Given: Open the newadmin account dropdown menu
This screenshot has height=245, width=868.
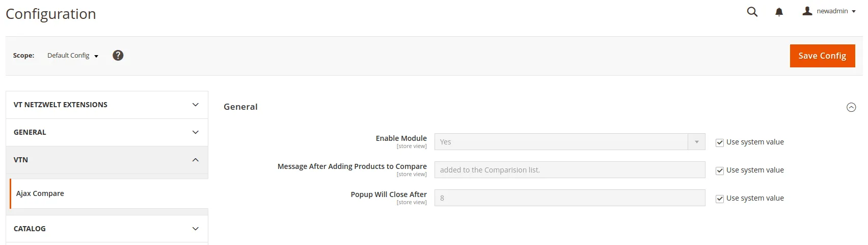Looking at the screenshot, I should pyautogui.click(x=836, y=11).
